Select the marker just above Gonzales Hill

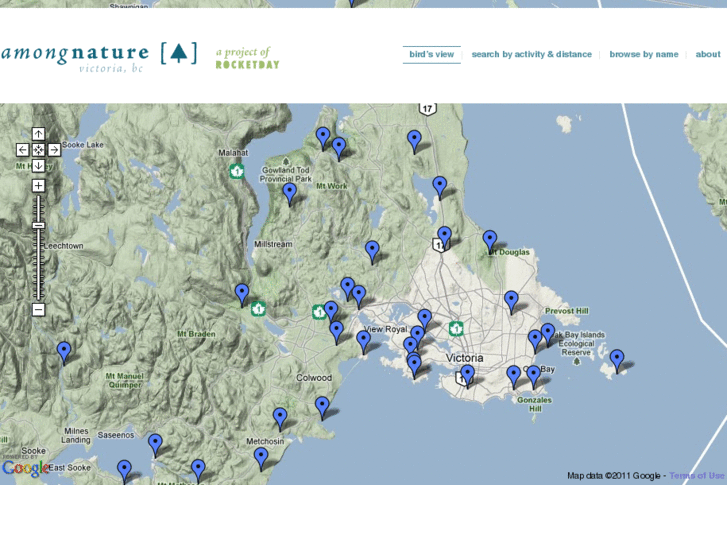click(x=534, y=377)
